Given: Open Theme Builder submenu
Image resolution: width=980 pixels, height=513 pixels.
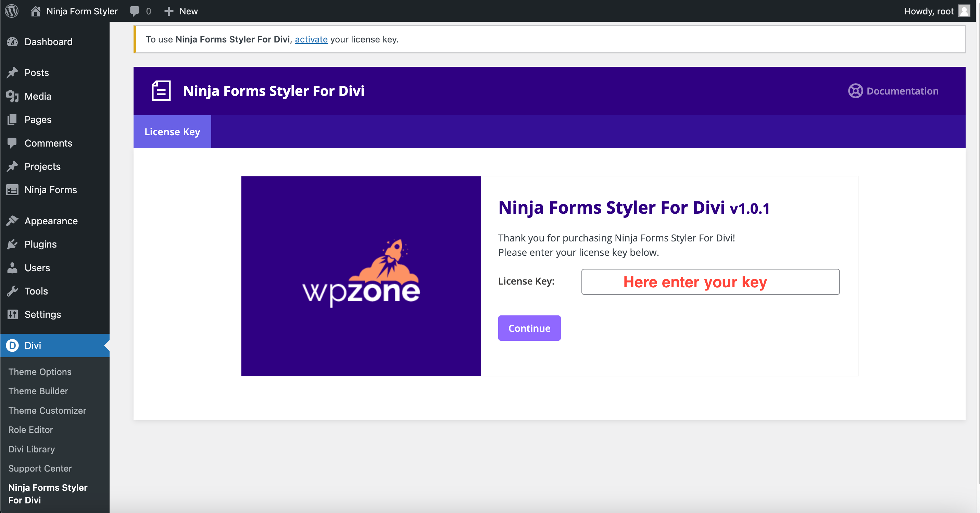Looking at the screenshot, I should coord(38,391).
